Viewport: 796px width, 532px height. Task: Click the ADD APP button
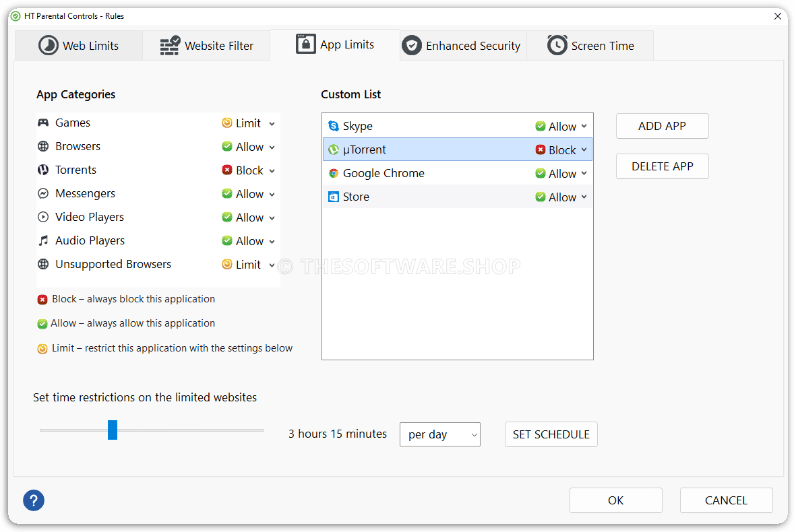pos(662,126)
